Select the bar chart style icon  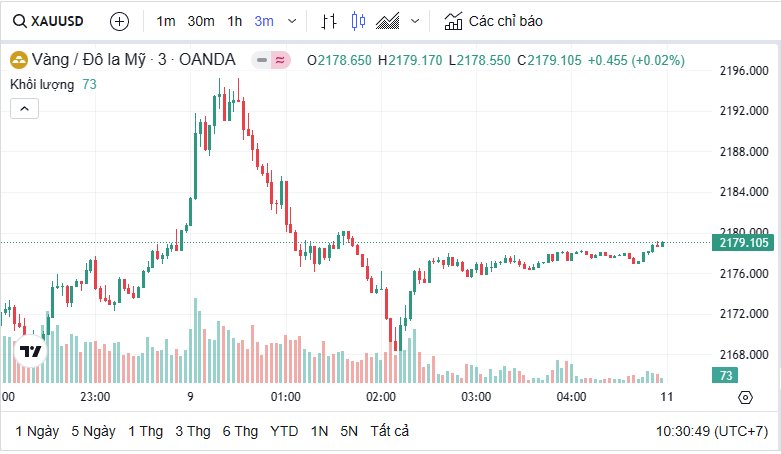click(x=329, y=21)
